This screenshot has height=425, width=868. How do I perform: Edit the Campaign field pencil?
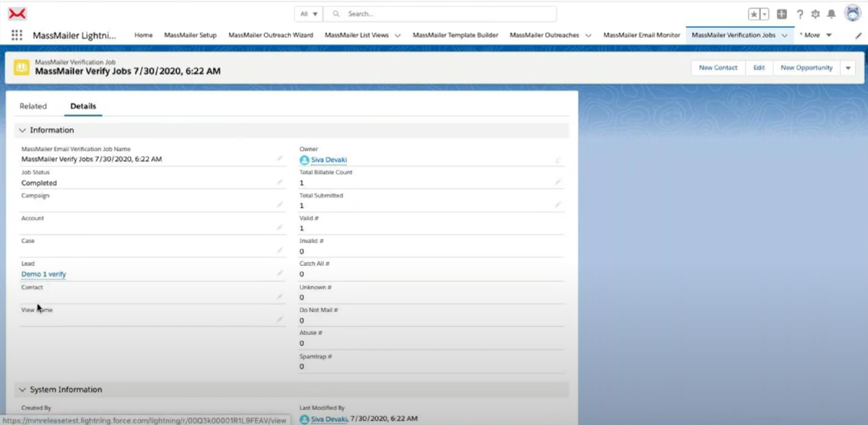point(280,204)
